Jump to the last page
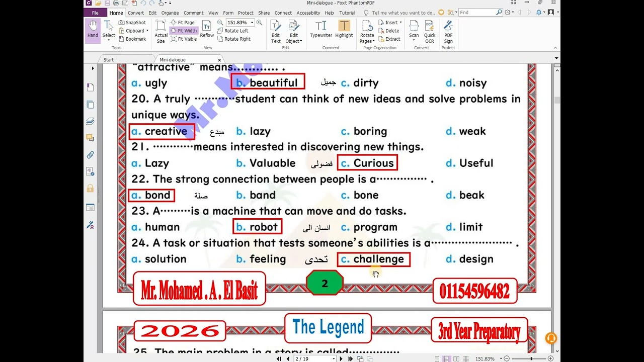 tap(350, 358)
